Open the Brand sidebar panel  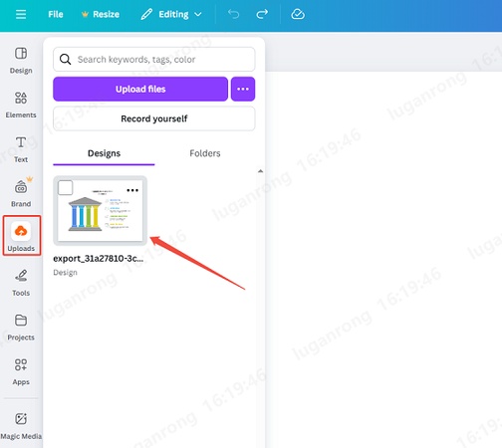coord(21,193)
